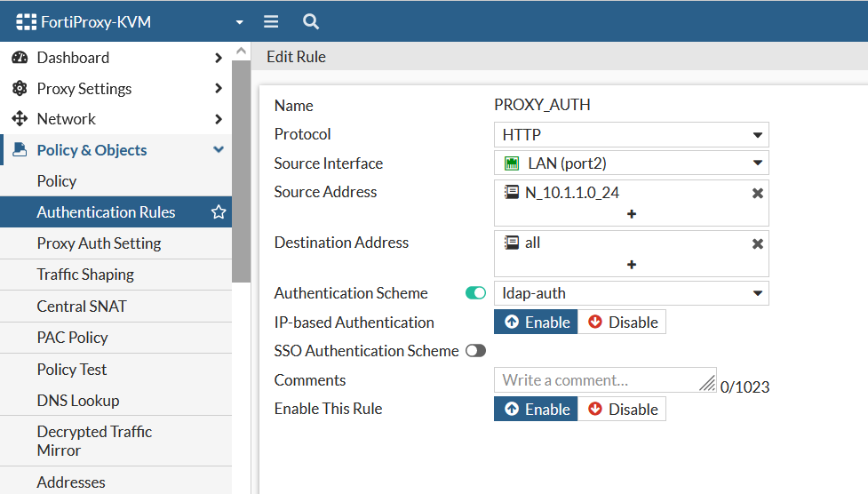Click the FortiProxy-KVM logo icon
The height and width of the screenshot is (494, 868).
point(27,21)
